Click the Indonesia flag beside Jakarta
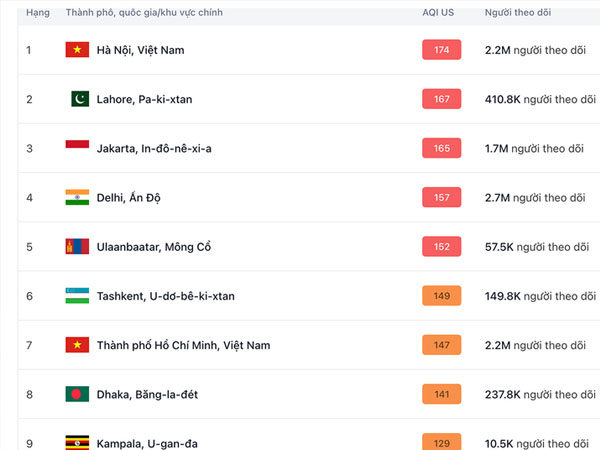 point(77,148)
